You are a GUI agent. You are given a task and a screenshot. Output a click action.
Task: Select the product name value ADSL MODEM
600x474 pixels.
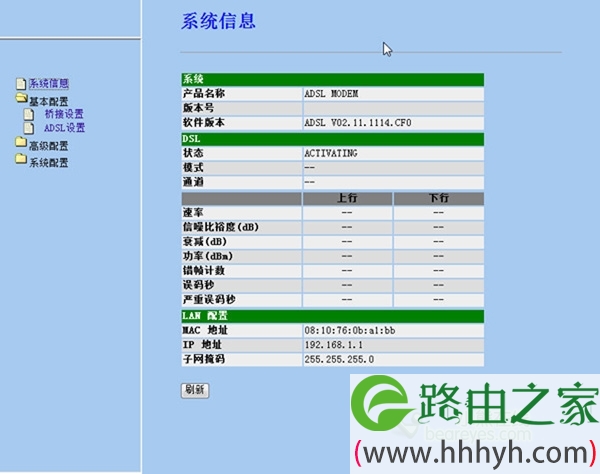pos(331,94)
